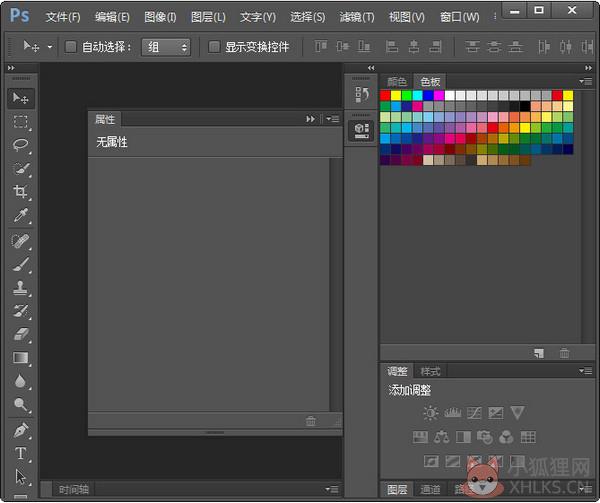Collapse the right panel dock to icons

pyautogui.click(x=588, y=68)
